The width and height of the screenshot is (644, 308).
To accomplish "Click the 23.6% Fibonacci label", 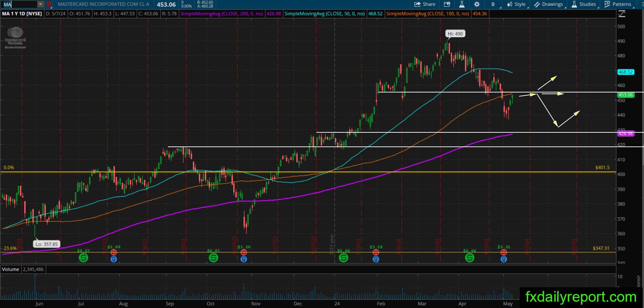I will (10, 248).
